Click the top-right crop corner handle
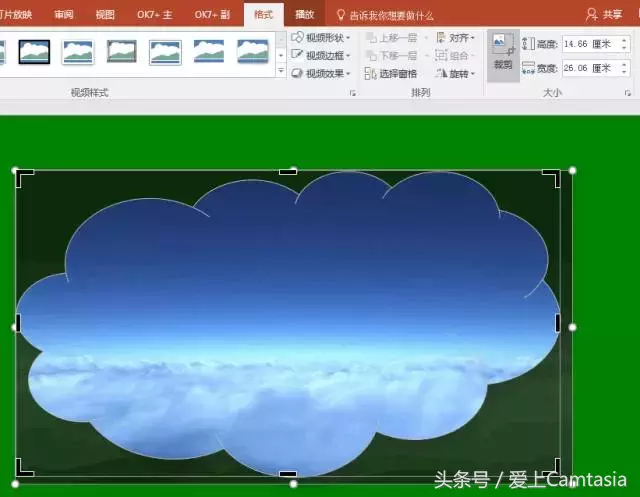This screenshot has height=497, width=640. pyautogui.click(x=551, y=178)
